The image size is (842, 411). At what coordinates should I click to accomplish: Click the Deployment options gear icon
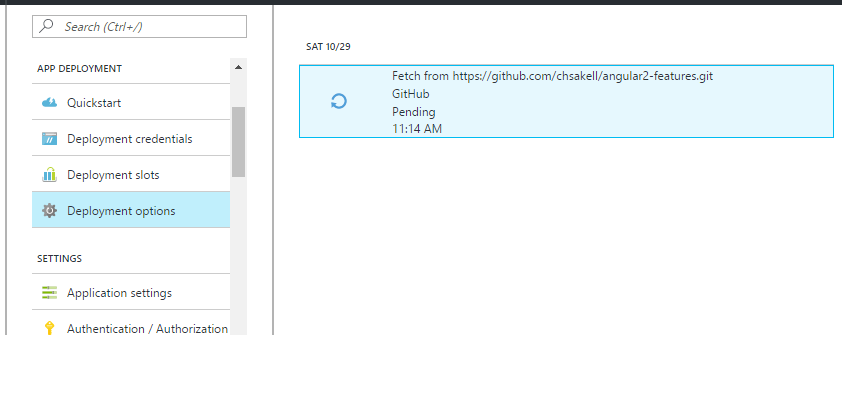coord(49,211)
